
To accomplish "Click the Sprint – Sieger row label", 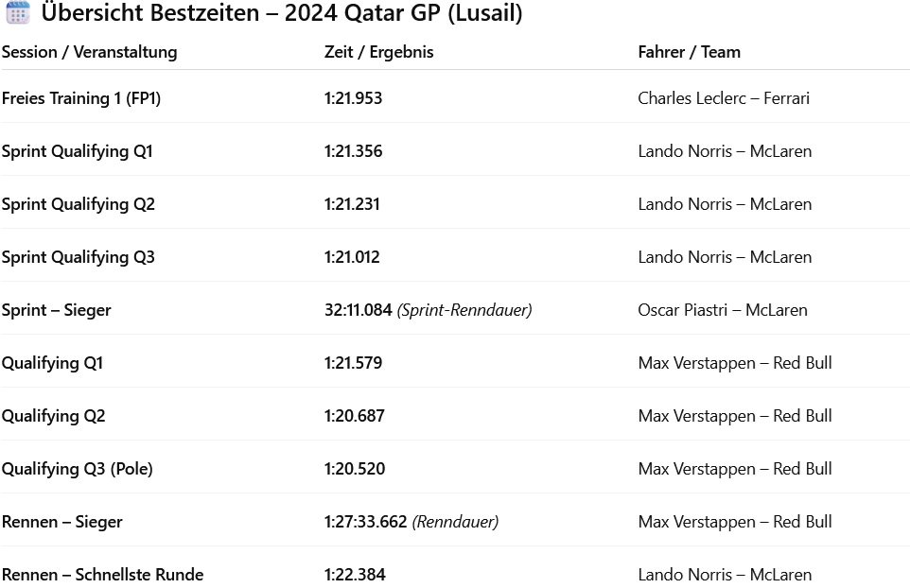I will coord(56,310).
